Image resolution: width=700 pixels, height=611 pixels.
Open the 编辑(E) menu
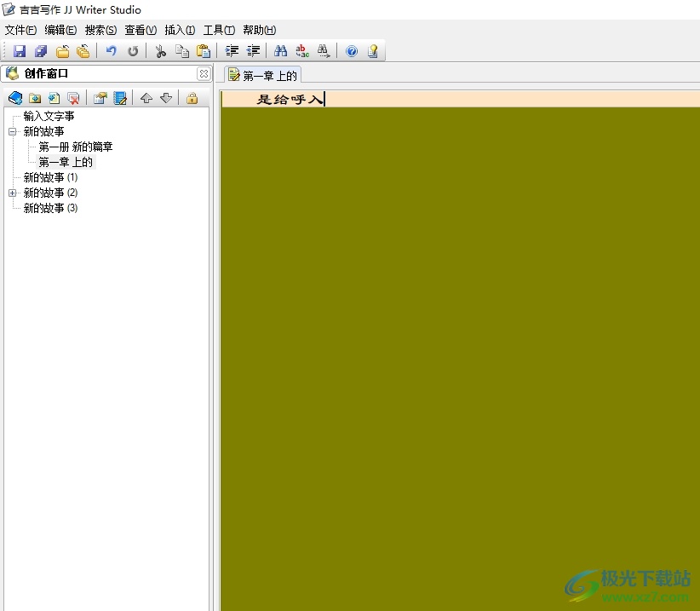tap(60, 30)
